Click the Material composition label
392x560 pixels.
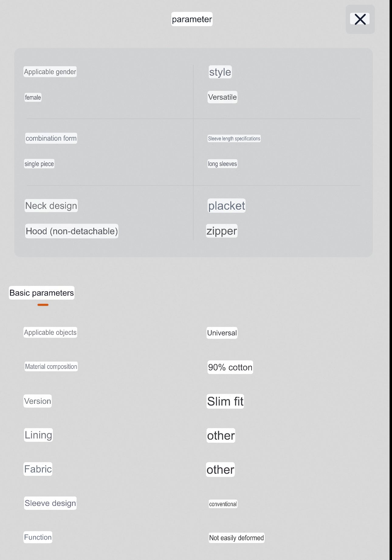coord(51,366)
